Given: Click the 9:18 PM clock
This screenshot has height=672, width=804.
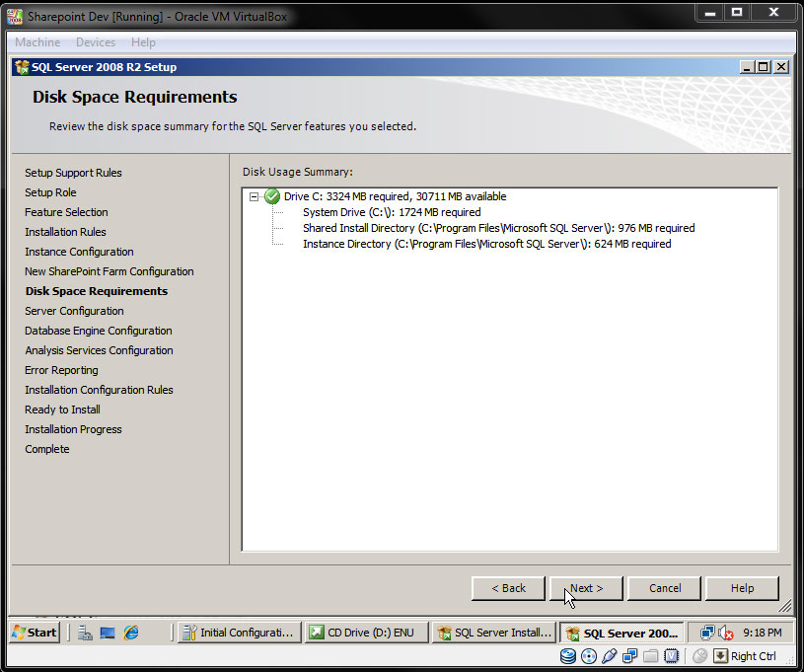Looking at the screenshot, I should (x=762, y=633).
